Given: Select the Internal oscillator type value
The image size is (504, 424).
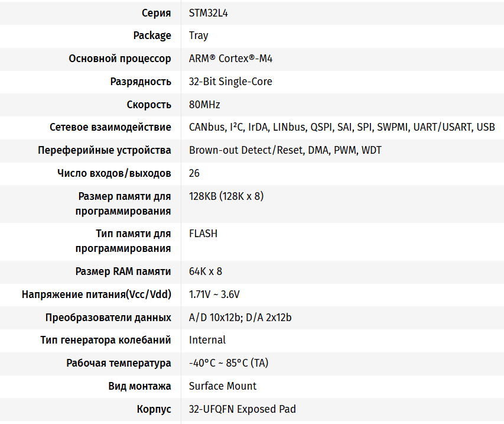Looking at the screenshot, I should 207,340.
